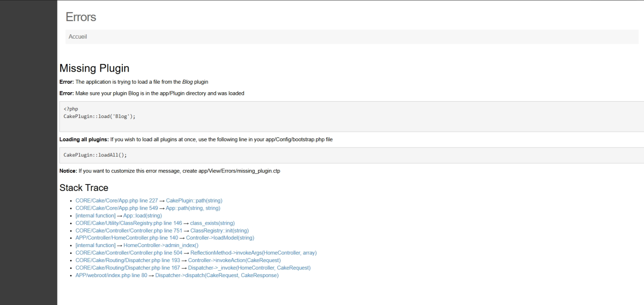This screenshot has width=644, height=305.
Task: Click the class_exists(string) trace link
Action: (212, 223)
